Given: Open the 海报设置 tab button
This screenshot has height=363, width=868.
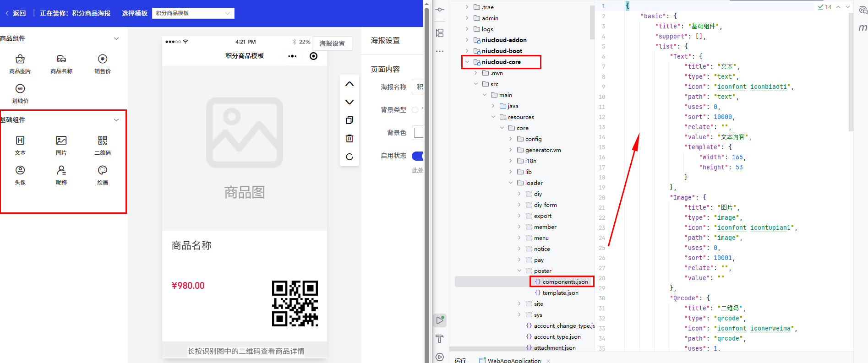Looking at the screenshot, I should [332, 43].
